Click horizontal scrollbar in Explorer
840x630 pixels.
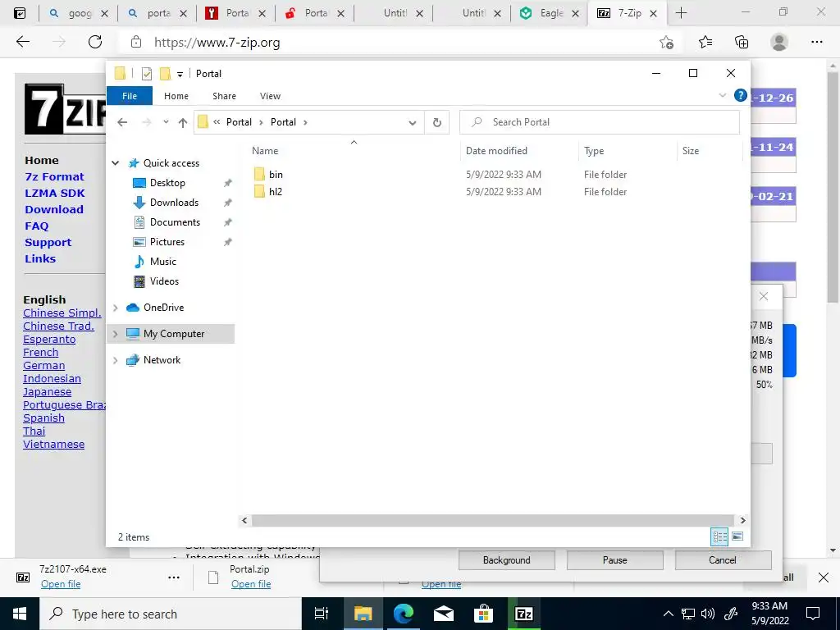tap(492, 520)
